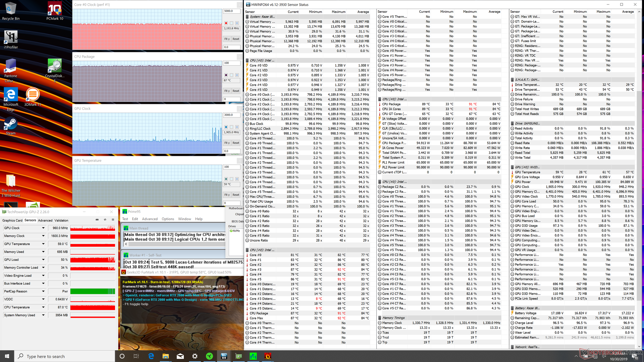Switch to the Graphics Card tab

click(12, 221)
